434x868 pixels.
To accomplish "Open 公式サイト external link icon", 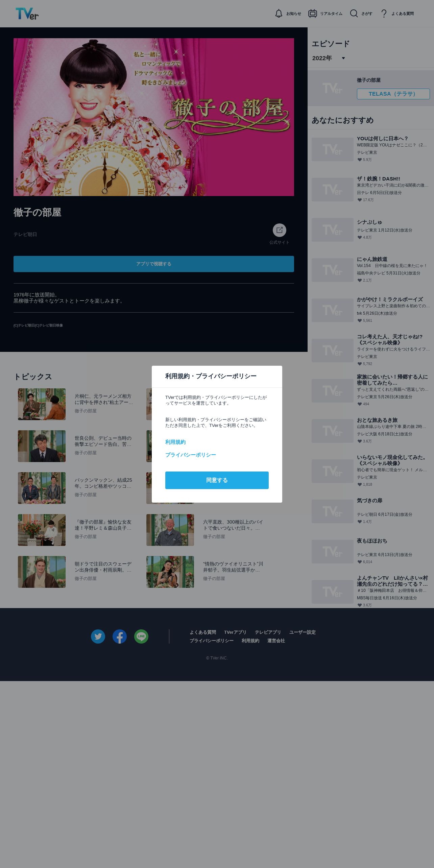I will 280,230.
